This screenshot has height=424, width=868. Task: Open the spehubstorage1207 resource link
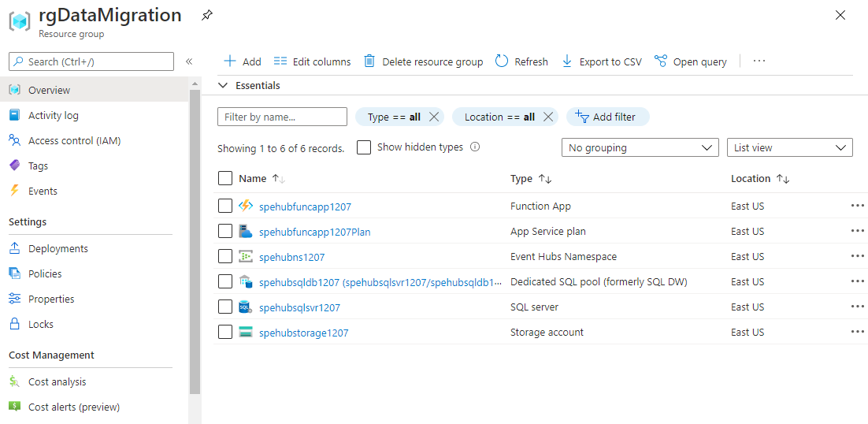click(x=303, y=333)
